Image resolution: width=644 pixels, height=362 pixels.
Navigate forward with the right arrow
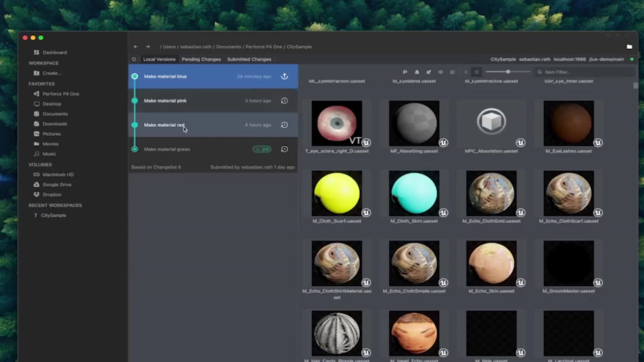[x=147, y=47]
